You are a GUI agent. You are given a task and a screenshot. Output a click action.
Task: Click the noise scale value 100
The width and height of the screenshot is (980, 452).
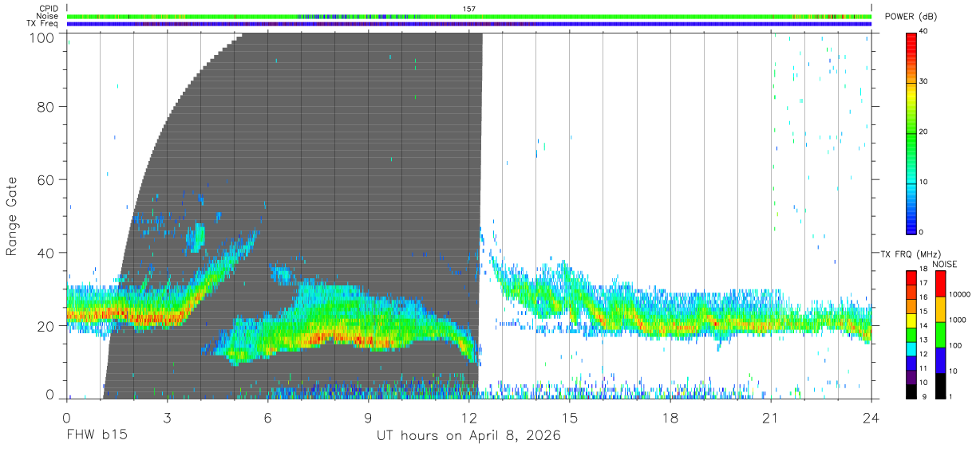click(955, 345)
